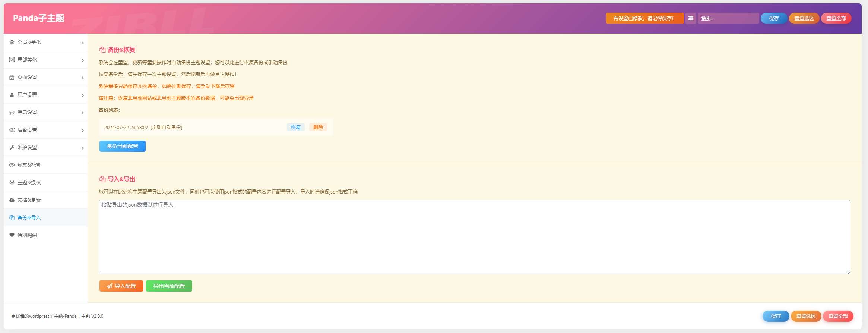Expand 全局&美化 with its chevron

(83, 43)
